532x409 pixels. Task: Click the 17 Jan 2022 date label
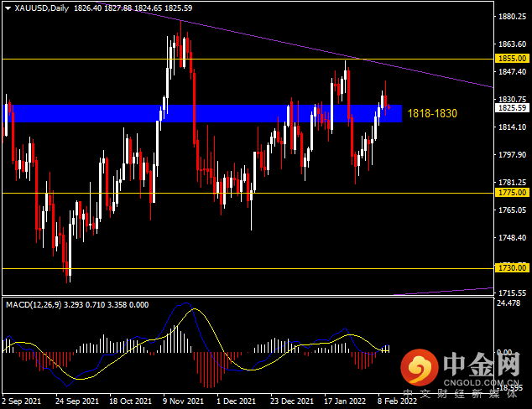[x=345, y=401]
